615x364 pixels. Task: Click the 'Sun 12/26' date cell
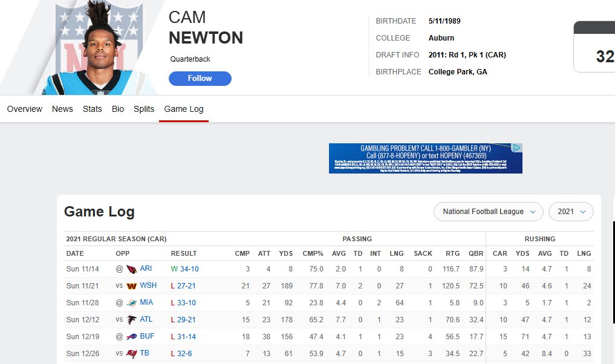tap(83, 353)
